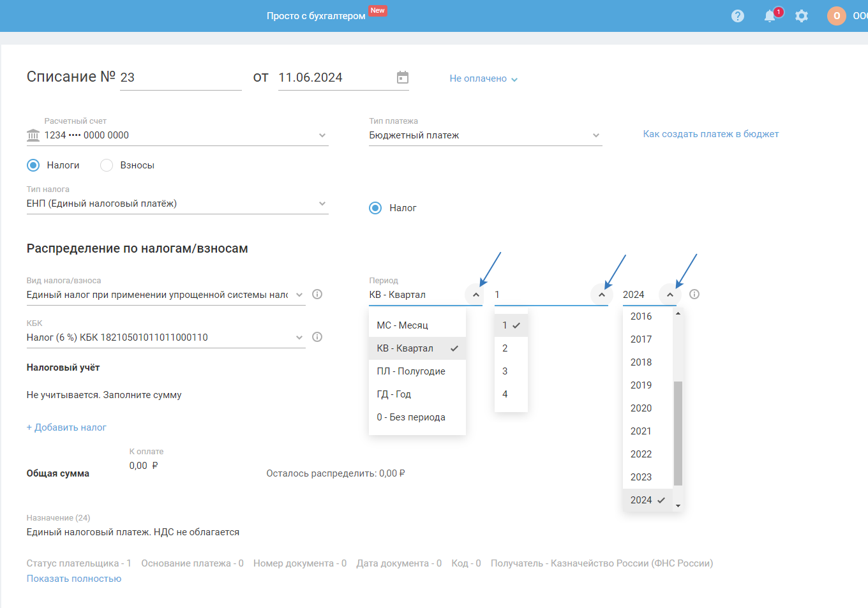868x608 pixels.
Task: Expand the Расчетный счет dropdown
Action: click(x=322, y=135)
